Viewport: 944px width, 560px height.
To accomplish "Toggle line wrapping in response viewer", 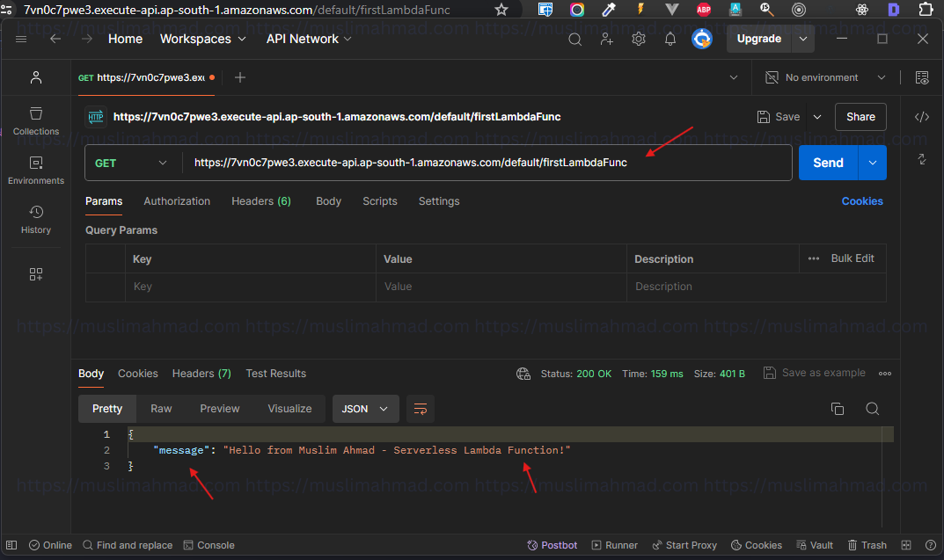I will [x=420, y=408].
